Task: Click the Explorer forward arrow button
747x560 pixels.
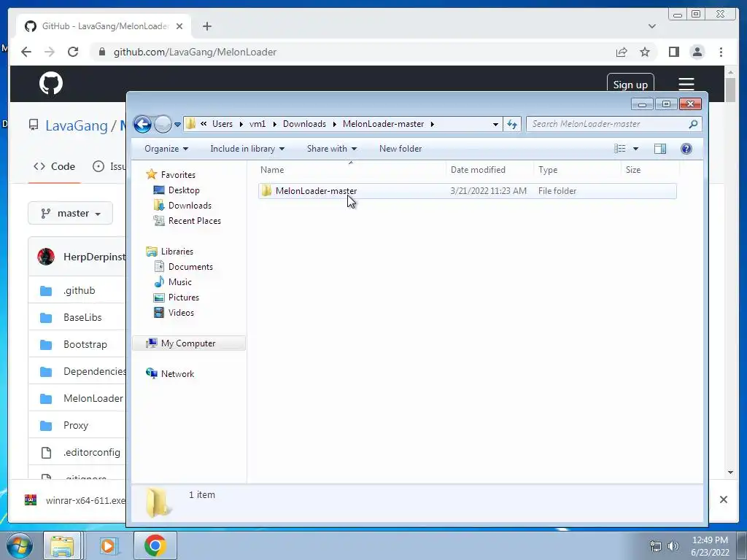Action: click(x=163, y=124)
